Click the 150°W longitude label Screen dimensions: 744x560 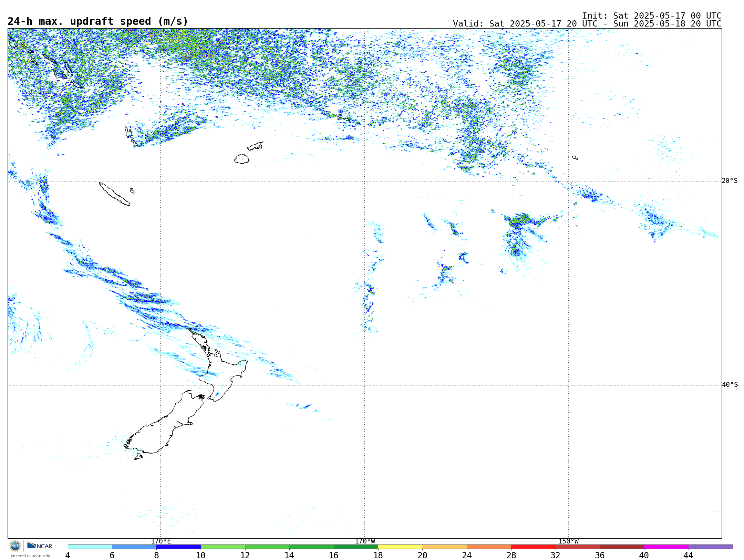[x=568, y=541]
